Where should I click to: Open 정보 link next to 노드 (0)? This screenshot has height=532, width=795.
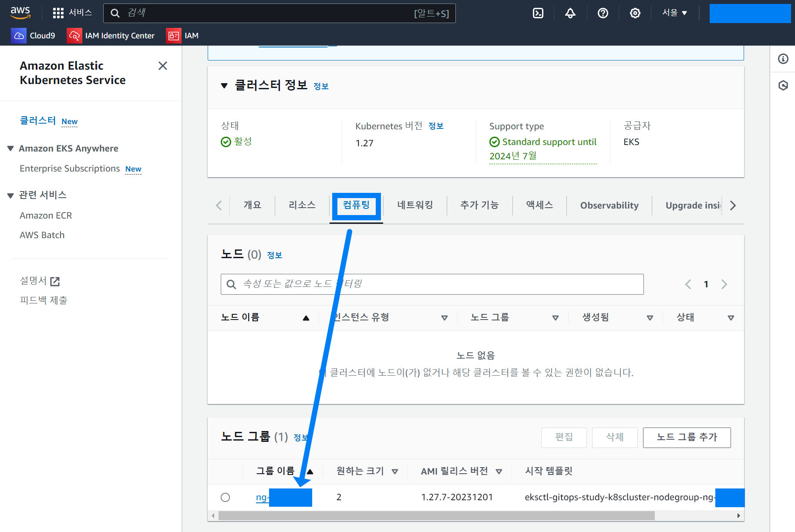coord(274,255)
